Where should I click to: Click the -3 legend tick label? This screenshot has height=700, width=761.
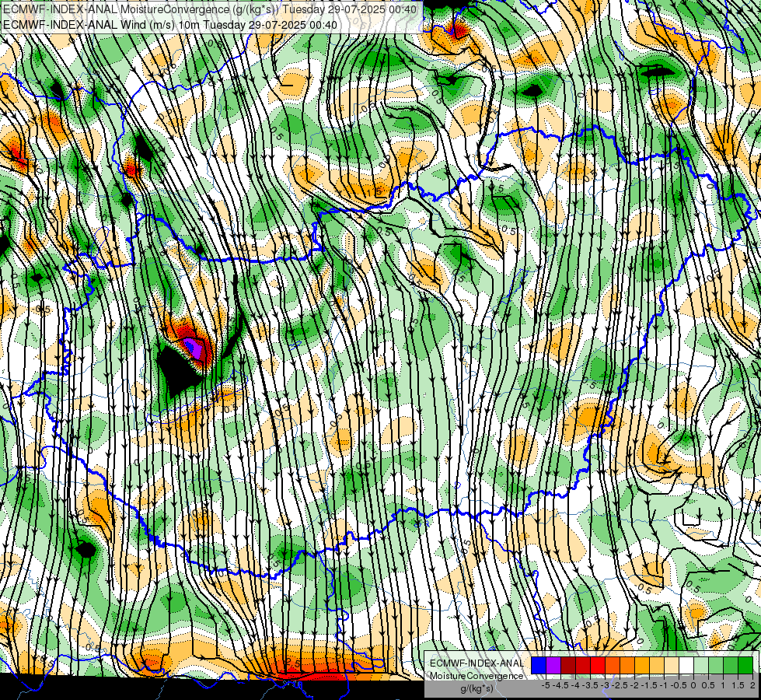pos(606,685)
